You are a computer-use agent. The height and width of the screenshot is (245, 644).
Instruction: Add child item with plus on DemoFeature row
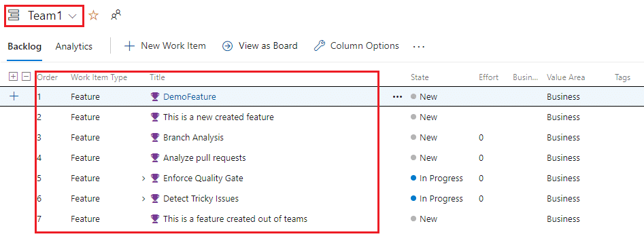[14, 96]
